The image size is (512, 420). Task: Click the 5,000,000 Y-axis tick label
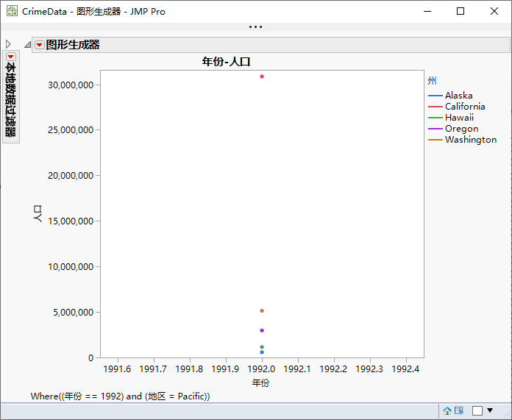74,312
